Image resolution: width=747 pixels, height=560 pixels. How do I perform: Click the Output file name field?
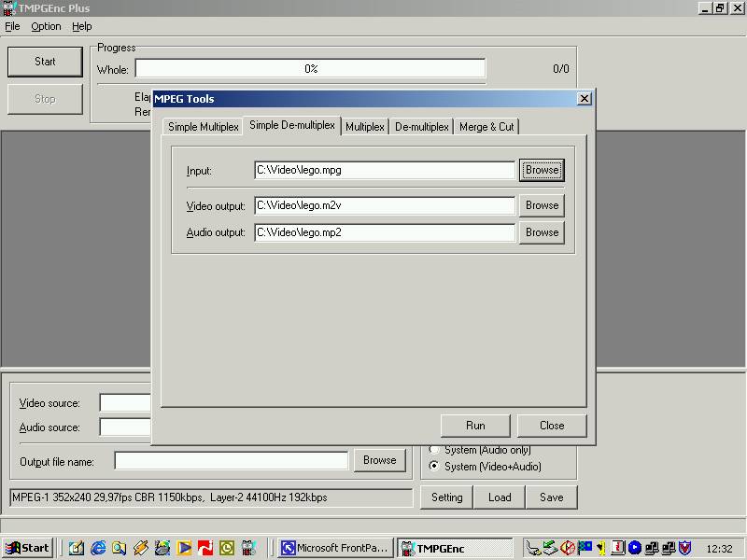[x=232, y=461]
